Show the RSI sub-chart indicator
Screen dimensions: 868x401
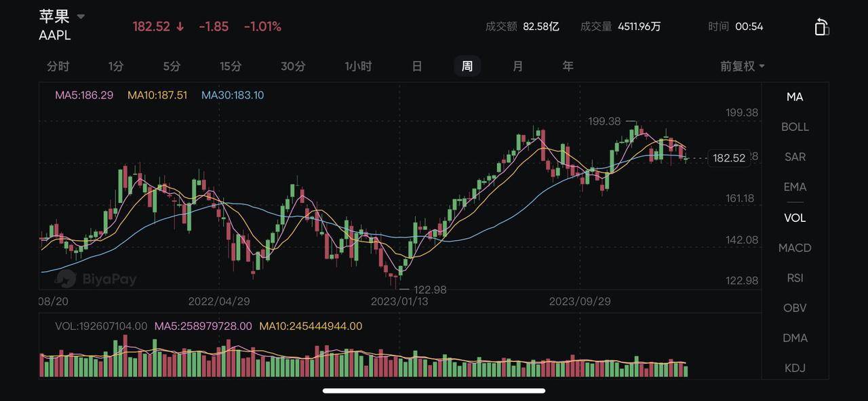795,278
